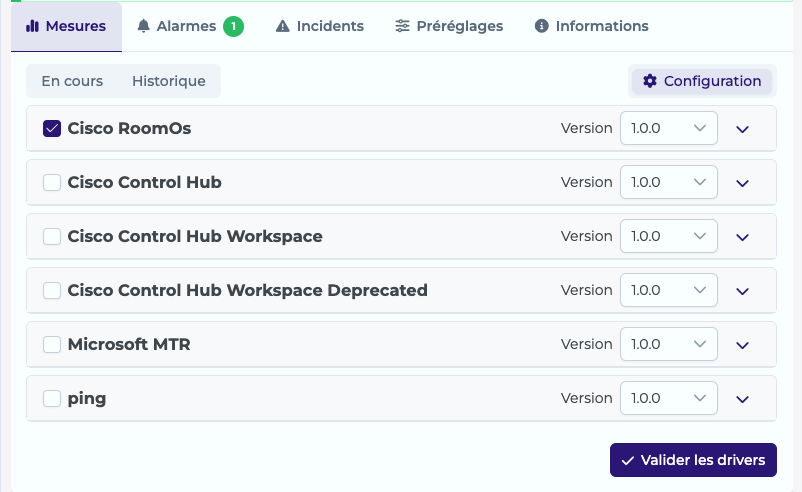
Task: Enable the ping driver checkbox
Action: (52, 398)
